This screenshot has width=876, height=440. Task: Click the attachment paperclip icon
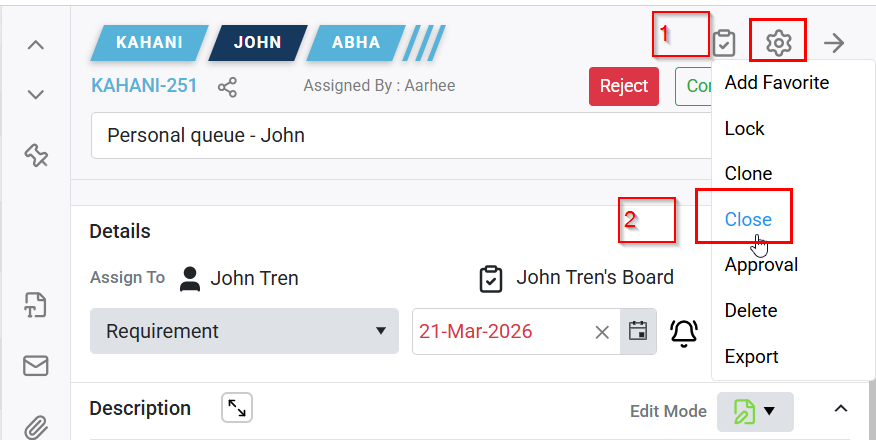pos(36,427)
